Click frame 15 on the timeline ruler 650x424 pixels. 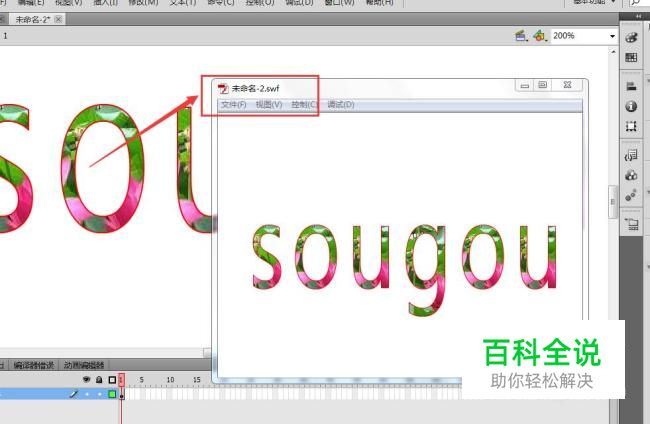click(x=197, y=380)
